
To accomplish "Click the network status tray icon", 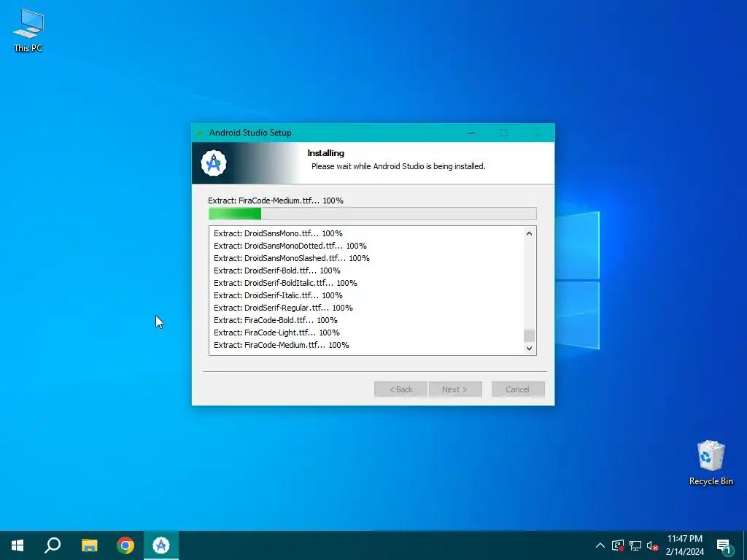I will pos(635,545).
